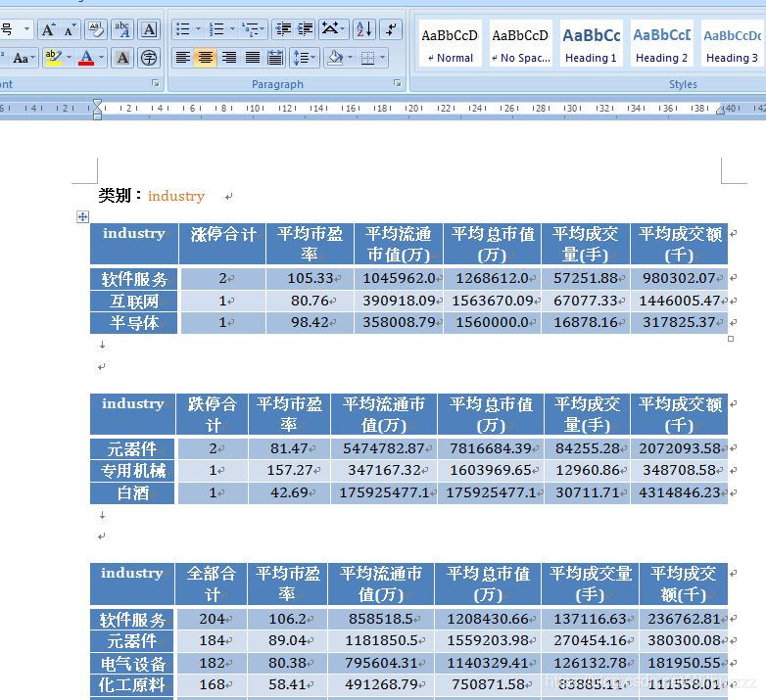Toggle Show/Hide paragraph marks
This screenshot has height=700, width=766.
391,29
